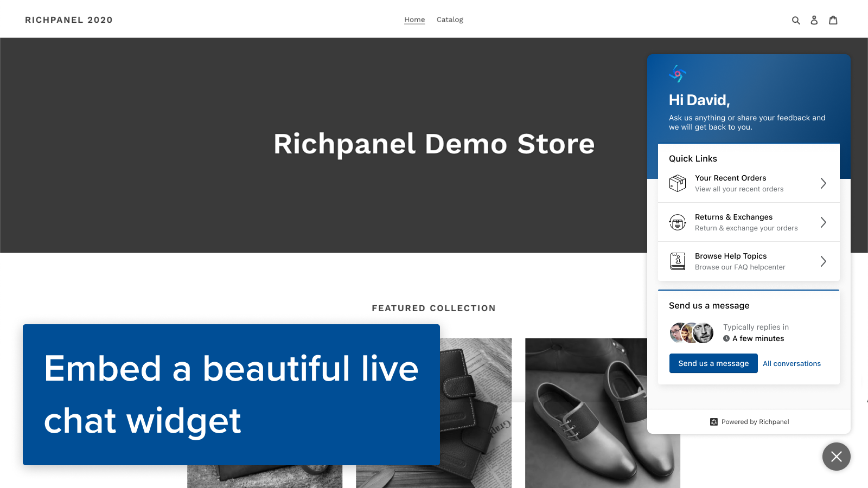Click the Return & exchange your orders text
This screenshot has height=488, width=868.
click(746, 228)
